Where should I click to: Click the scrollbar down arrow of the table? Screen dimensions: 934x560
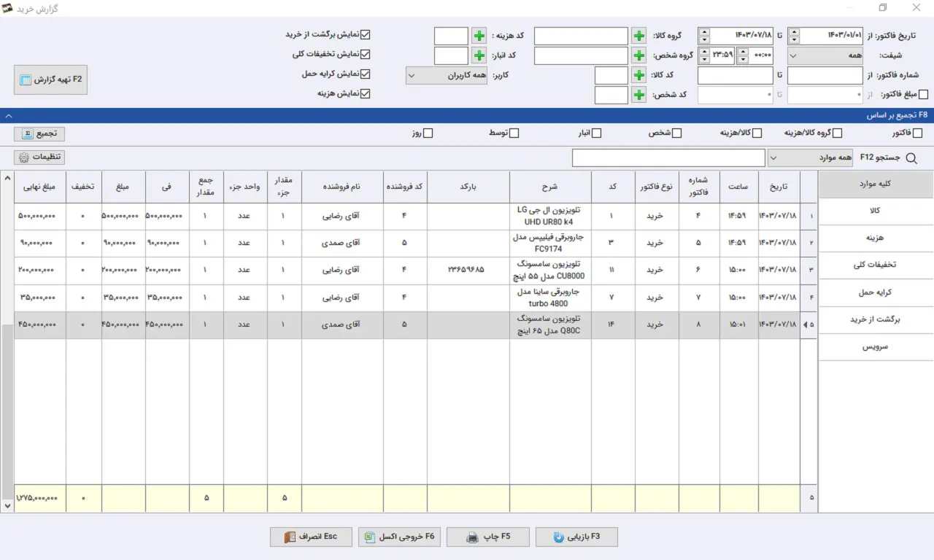(x=7, y=505)
